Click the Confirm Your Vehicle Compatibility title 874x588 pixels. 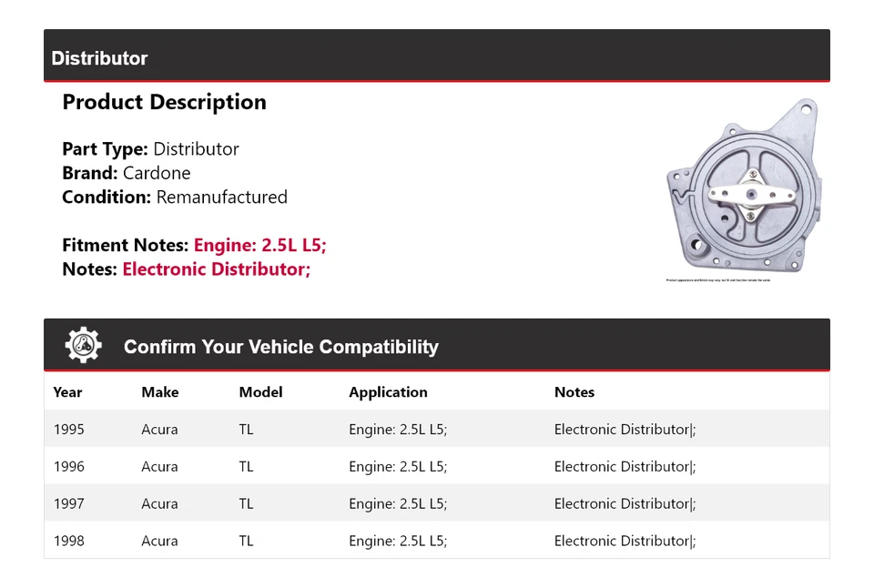click(x=280, y=347)
